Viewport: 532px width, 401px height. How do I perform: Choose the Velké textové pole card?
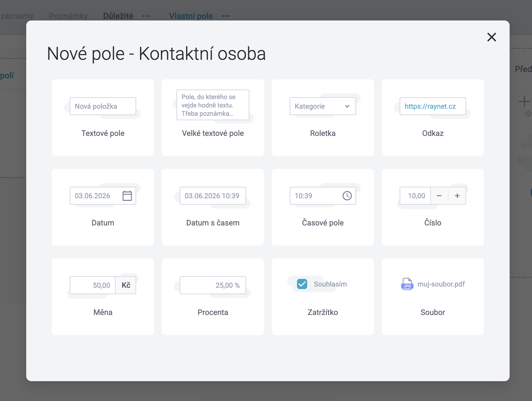click(x=213, y=118)
